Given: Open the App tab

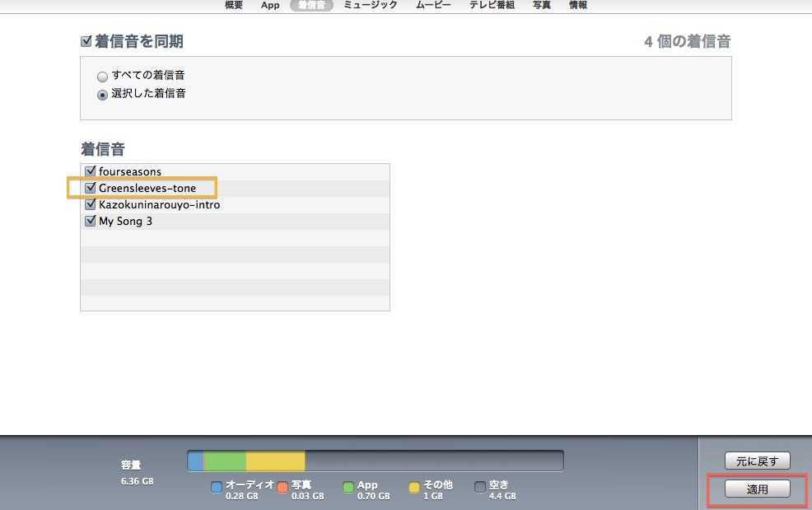Looking at the screenshot, I should [270, 5].
